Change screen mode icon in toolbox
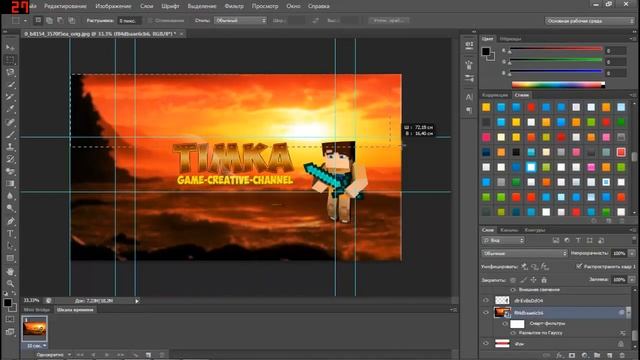This screenshot has height=360, width=640. (x=10, y=332)
